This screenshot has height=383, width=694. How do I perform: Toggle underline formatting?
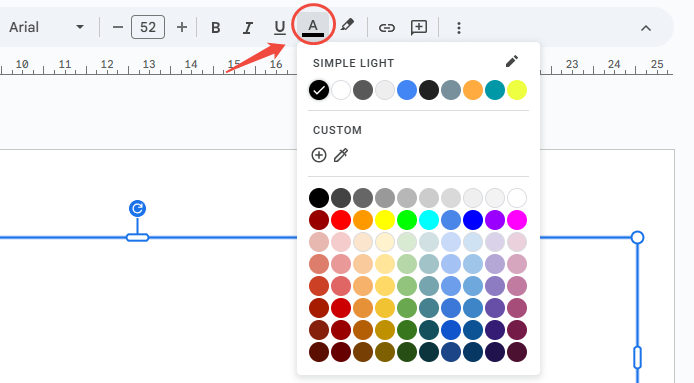click(280, 27)
